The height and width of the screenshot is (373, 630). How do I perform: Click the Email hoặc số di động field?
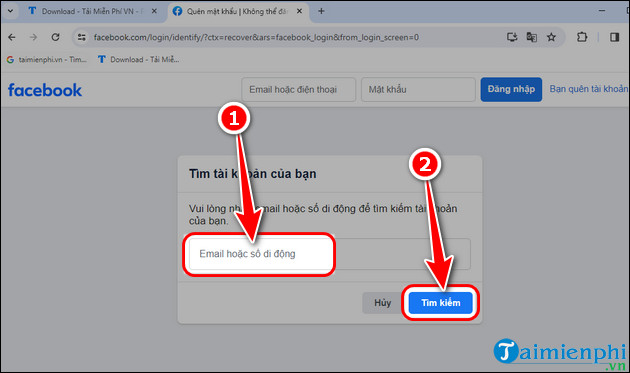329,254
